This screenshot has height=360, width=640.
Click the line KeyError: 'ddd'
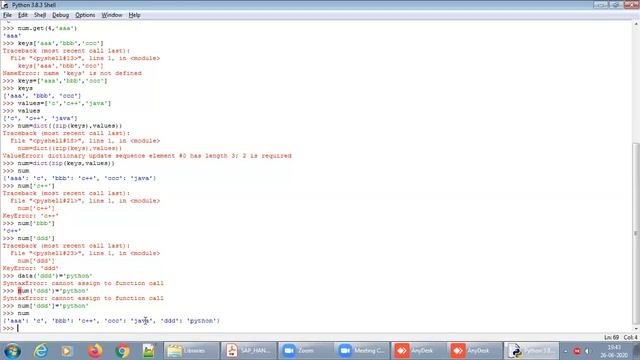pyautogui.click(x=31, y=268)
